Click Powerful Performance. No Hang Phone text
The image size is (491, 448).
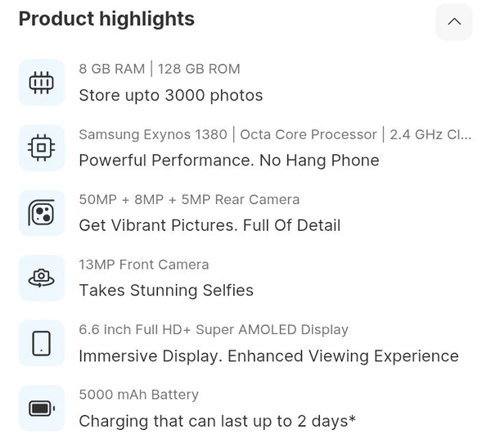(228, 161)
